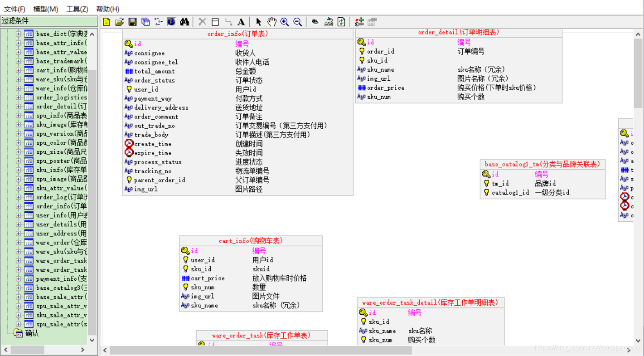Viewport: 644px width, 356px height.
Task: Select base_attr_info in the tree
Action: [x=61, y=43]
